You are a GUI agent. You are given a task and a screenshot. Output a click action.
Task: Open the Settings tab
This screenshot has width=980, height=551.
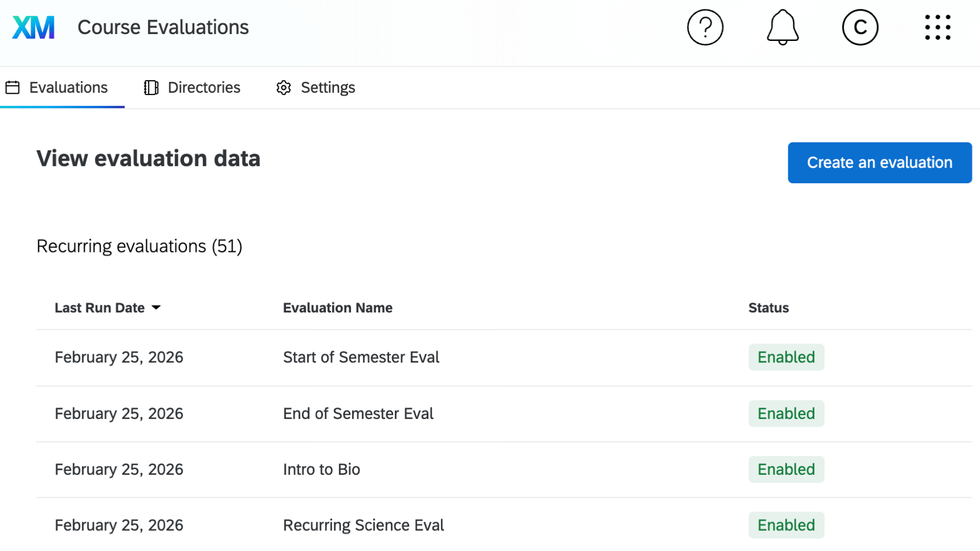(327, 88)
